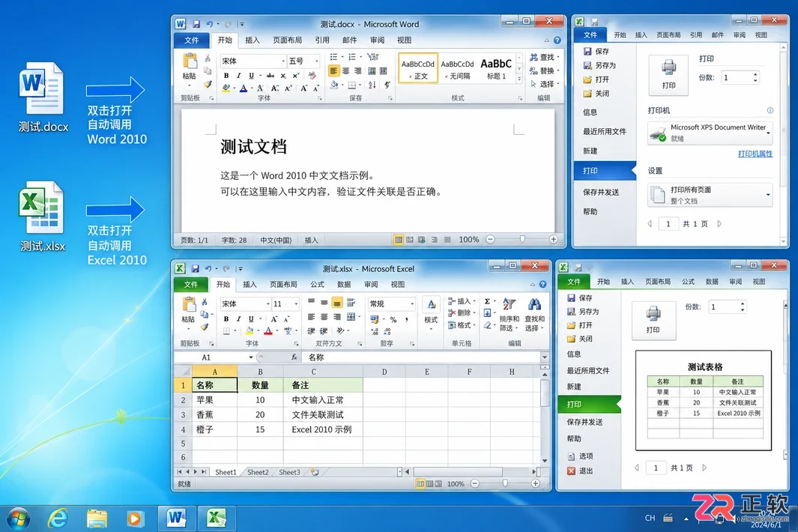
Task: Click Save icon in Excel quick access toolbar
Action: (x=195, y=268)
